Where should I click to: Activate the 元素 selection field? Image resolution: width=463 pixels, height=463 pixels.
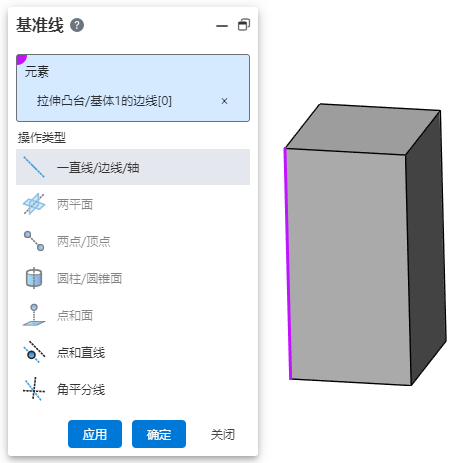click(133, 88)
